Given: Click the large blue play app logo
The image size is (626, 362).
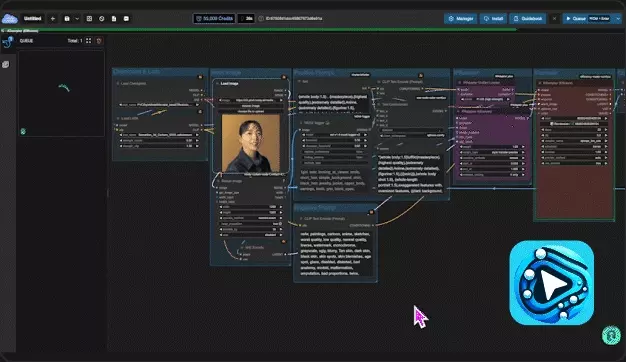Looking at the screenshot, I should click(x=552, y=283).
